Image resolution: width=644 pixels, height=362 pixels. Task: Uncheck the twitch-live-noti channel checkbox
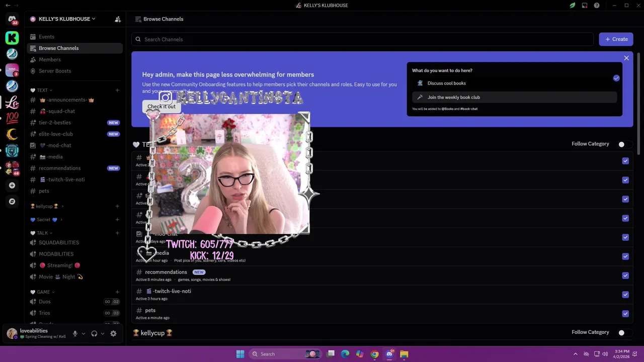pos(625,295)
